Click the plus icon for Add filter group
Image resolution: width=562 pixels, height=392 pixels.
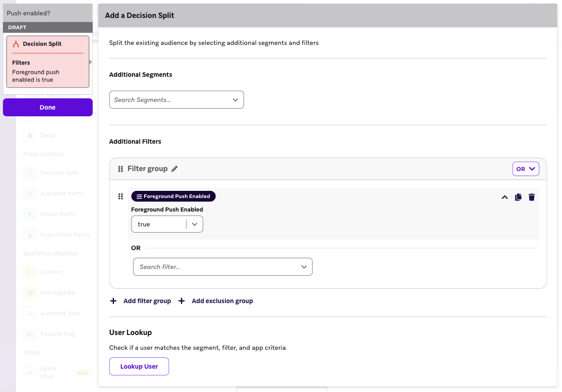click(113, 301)
